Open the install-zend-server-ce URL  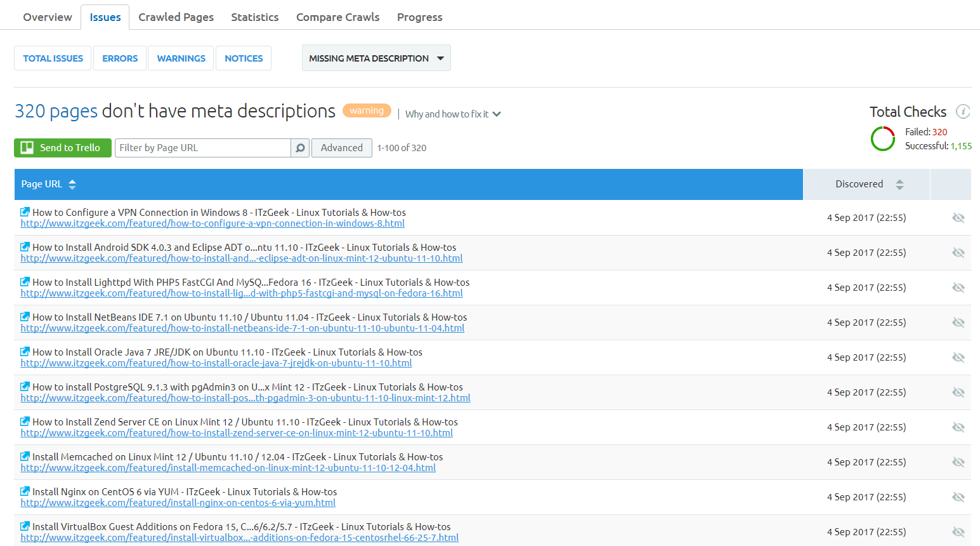(237, 433)
